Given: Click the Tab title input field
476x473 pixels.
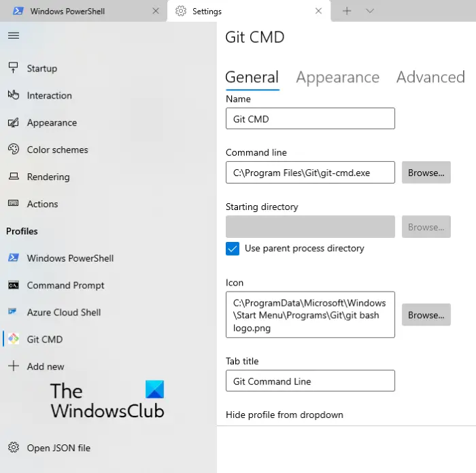Looking at the screenshot, I should tap(310, 381).
